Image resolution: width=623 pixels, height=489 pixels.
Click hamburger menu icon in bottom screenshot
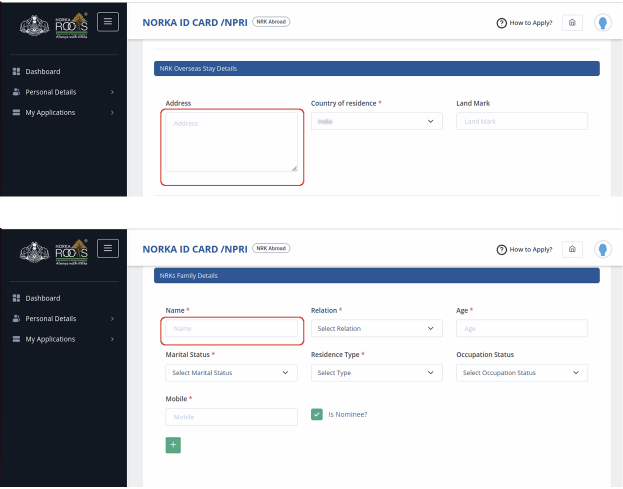(108, 249)
